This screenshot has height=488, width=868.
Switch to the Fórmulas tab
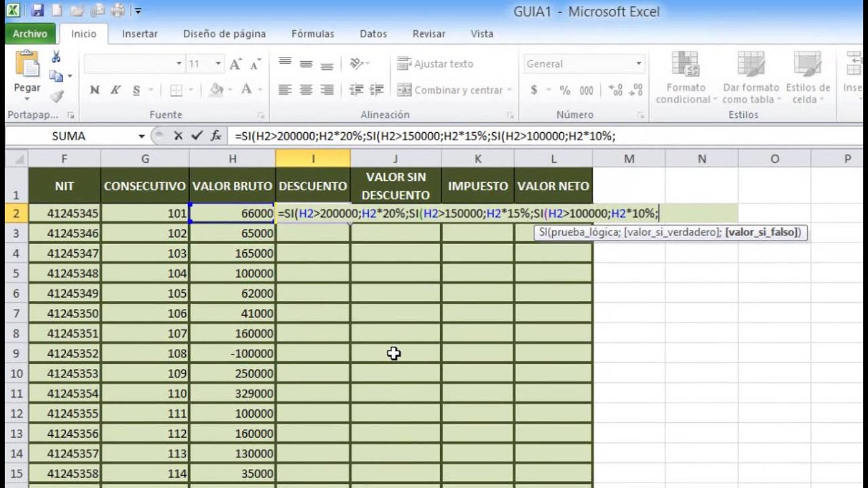[x=313, y=33]
